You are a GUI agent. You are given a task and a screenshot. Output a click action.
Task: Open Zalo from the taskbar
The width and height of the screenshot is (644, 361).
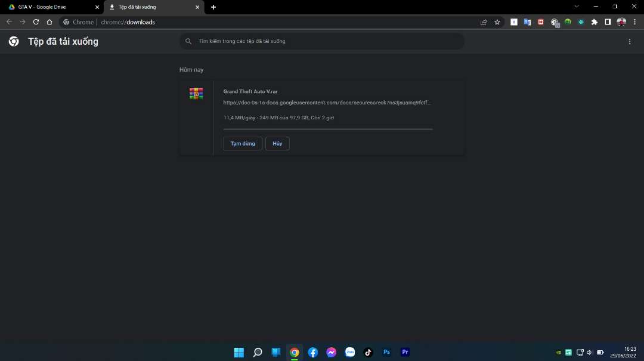coord(350,353)
